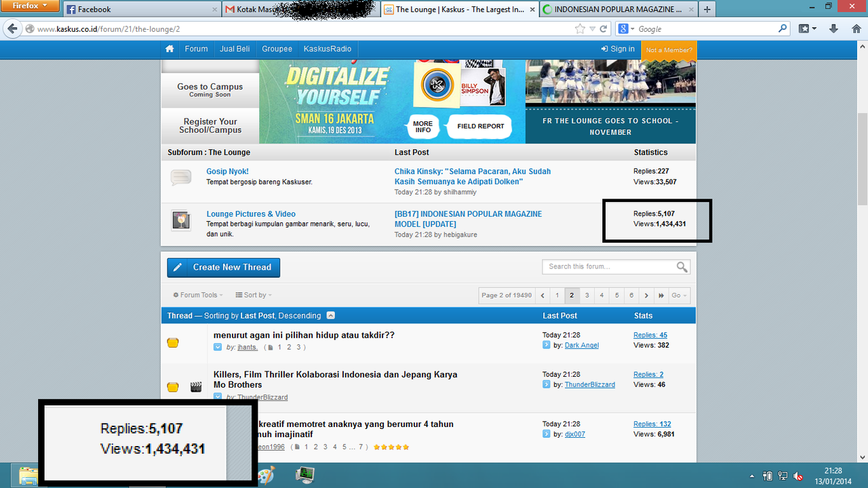Open the Forum menu item
Screen dimensions: 868x488
point(197,49)
